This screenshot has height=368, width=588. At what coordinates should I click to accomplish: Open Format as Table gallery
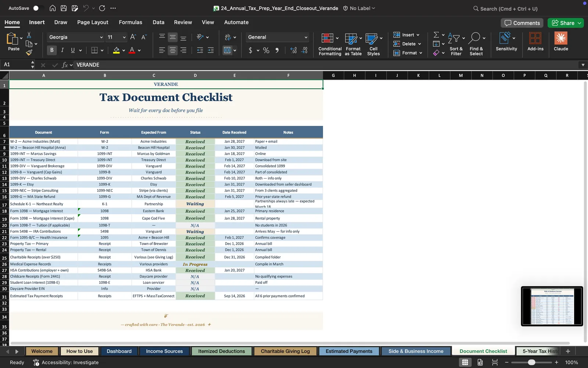[x=353, y=44]
